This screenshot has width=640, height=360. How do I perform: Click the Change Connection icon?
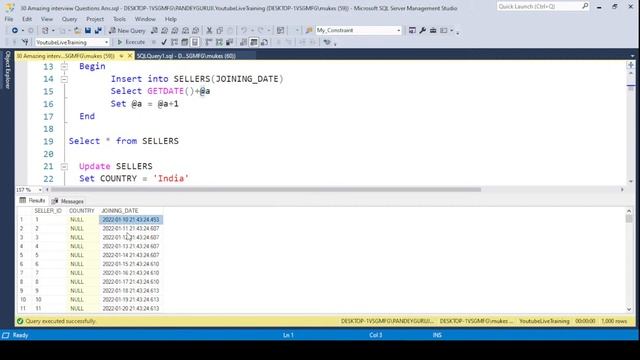[25, 42]
